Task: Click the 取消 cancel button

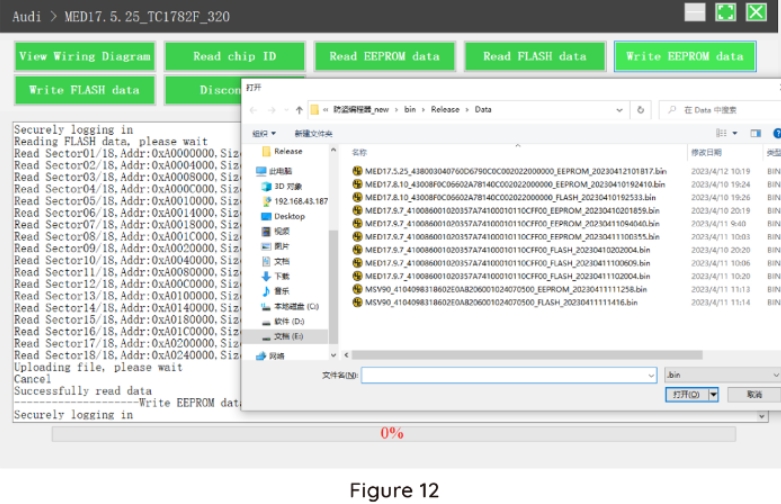Action: pos(754,395)
